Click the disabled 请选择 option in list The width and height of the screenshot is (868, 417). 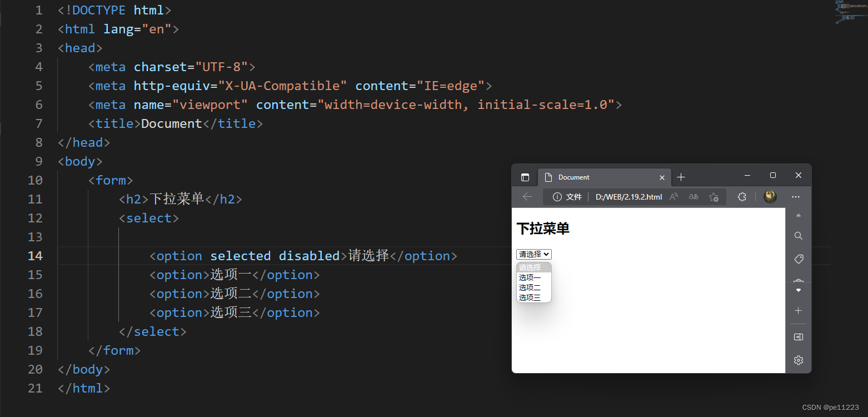coord(534,267)
